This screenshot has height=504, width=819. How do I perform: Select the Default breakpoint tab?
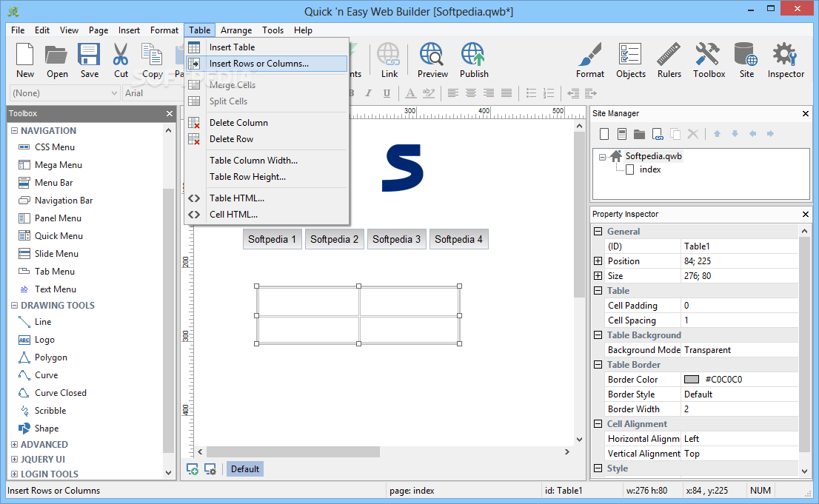(x=245, y=469)
